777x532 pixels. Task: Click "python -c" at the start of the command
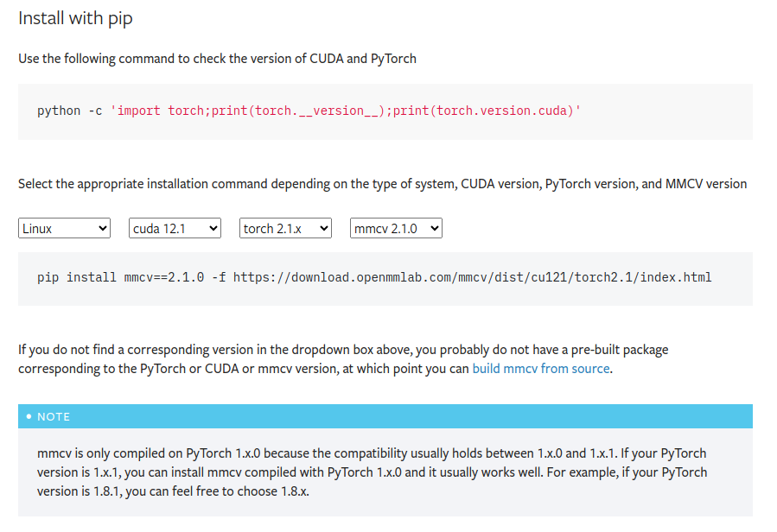(x=70, y=111)
